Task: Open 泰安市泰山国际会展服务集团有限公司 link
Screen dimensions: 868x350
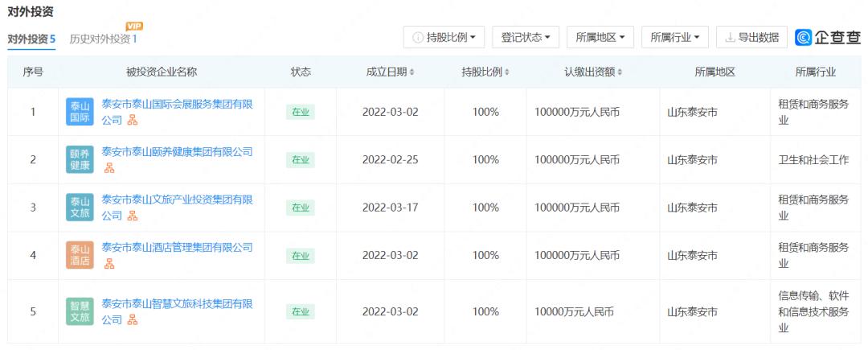Action: click(177, 111)
